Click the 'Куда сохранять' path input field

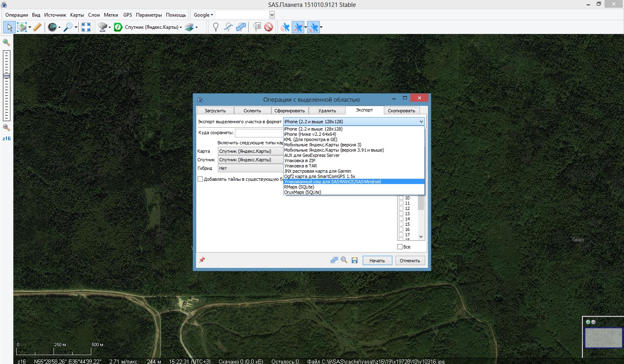click(259, 133)
